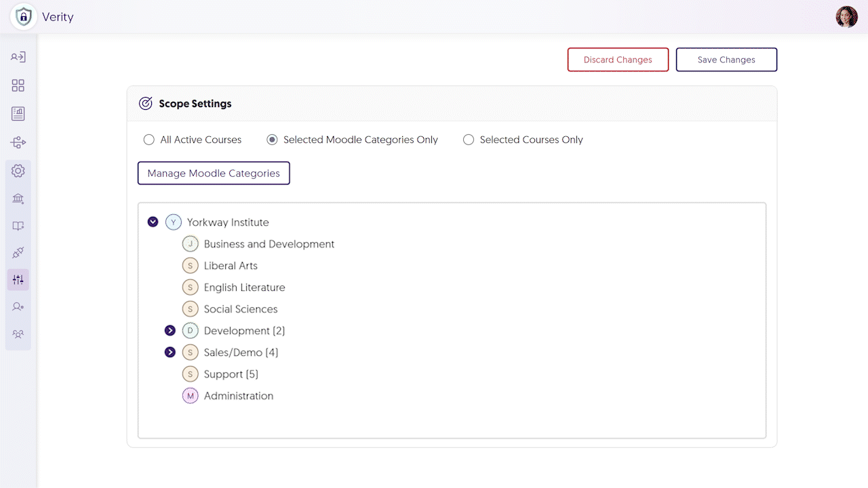This screenshot has width=868, height=488.
Task: Click the Save Changes button
Action: [x=726, y=60]
